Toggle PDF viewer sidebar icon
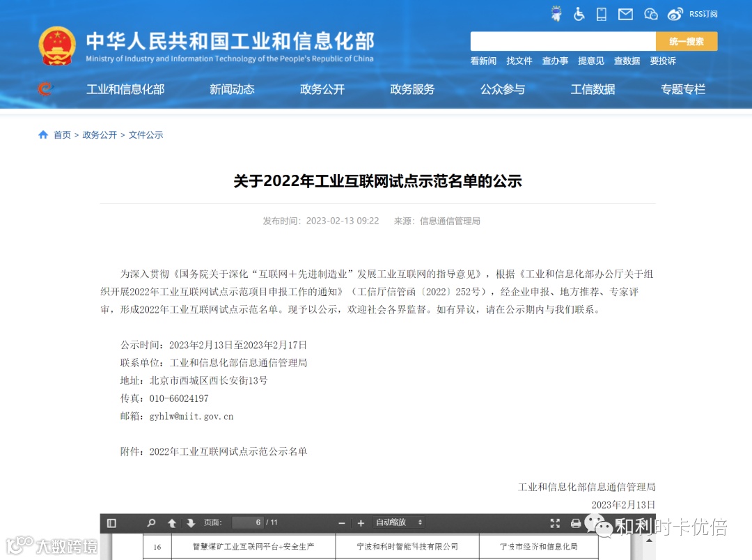The image size is (752, 560). pyautogui.click(x=111, y=523)
